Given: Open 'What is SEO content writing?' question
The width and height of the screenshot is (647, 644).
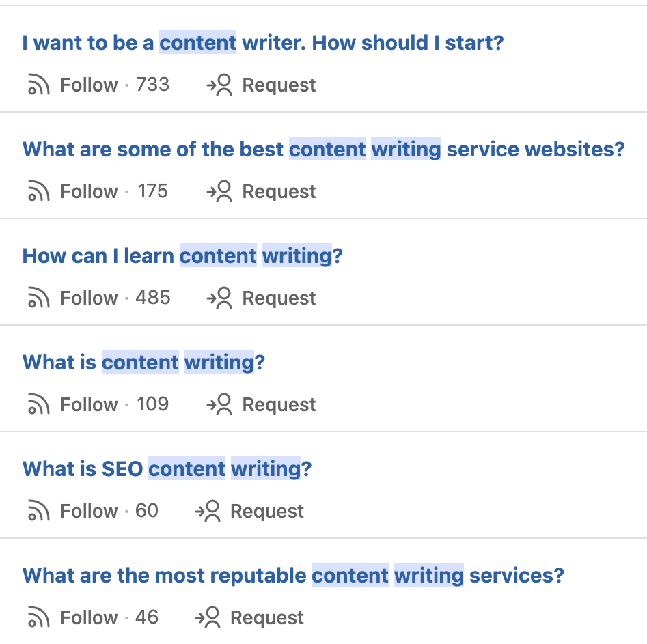Looking at the screenshot, I should tap(167, 469).
